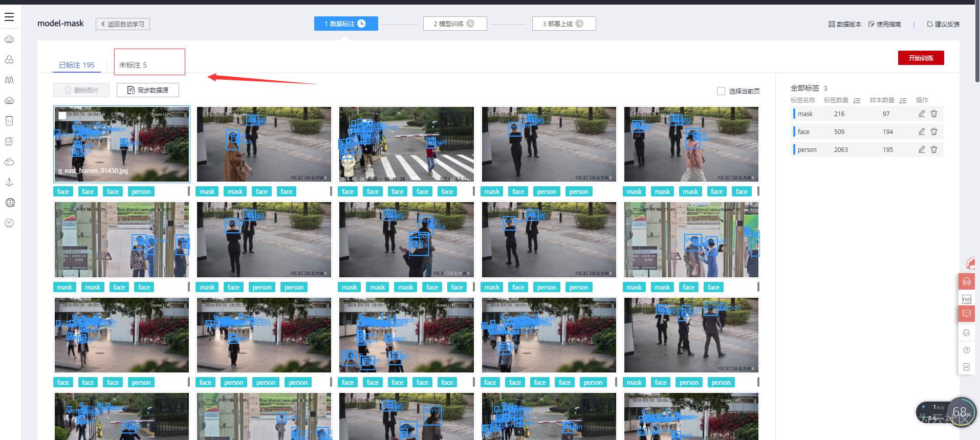Check the 选择当前页 checkbox
The height and width of the screenshot is (440, 980).
721,91
